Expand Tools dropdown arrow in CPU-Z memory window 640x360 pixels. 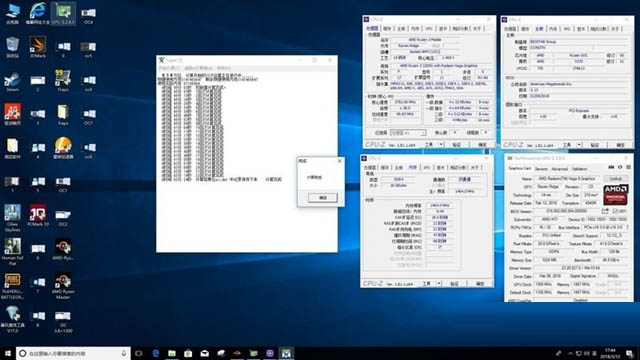click(x=439, y=283)
